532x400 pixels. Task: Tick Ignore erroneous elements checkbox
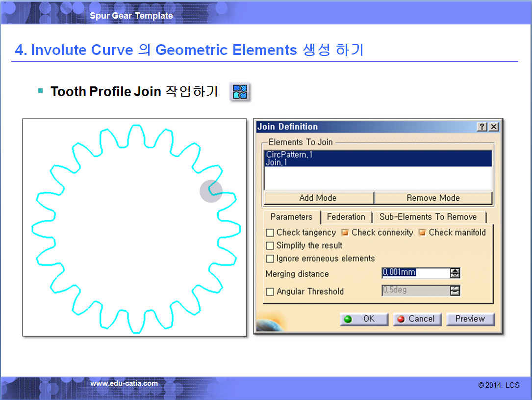pos(270,259)
